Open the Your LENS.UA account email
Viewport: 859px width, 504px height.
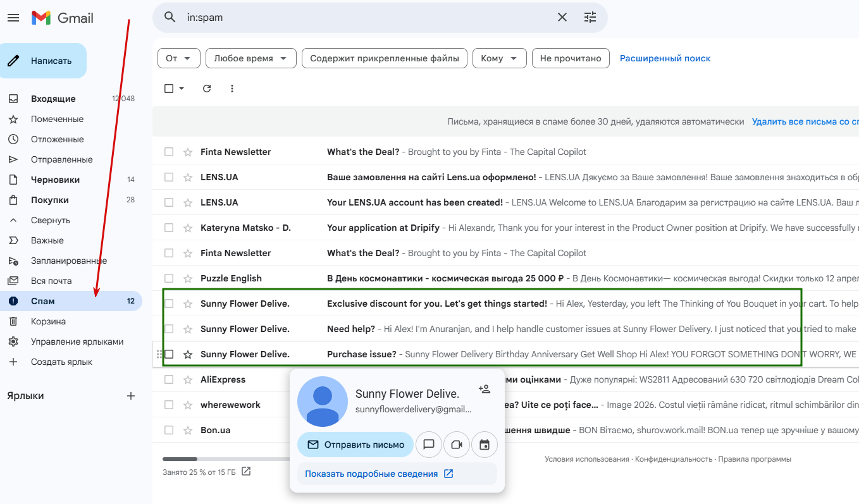pos(505,202)
